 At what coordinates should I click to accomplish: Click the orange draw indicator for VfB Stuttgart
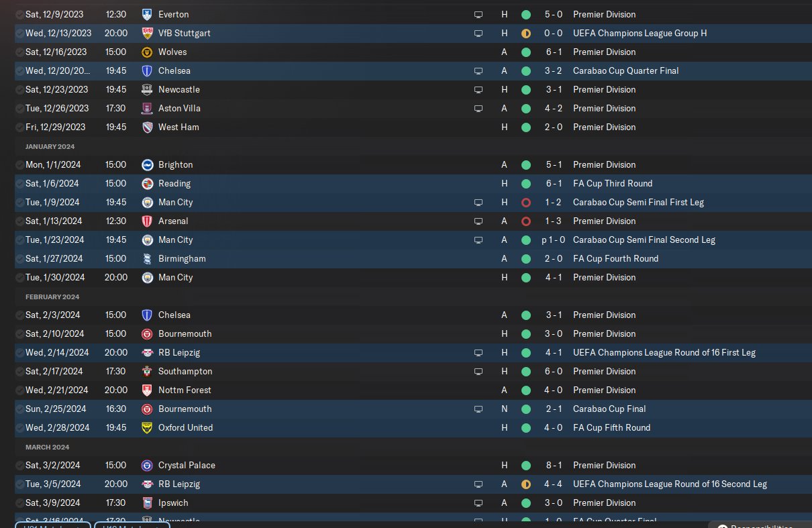pyautogui.click(x=526, y=33)
